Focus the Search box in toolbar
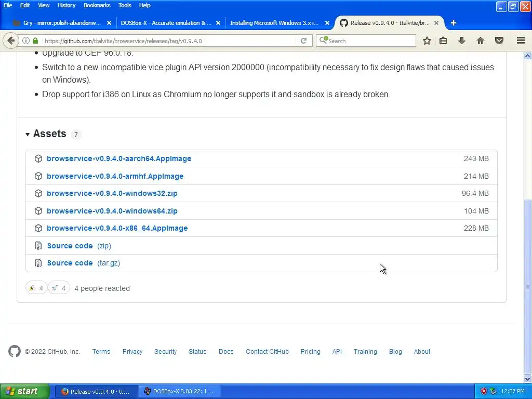 click(x=366, y=41)
